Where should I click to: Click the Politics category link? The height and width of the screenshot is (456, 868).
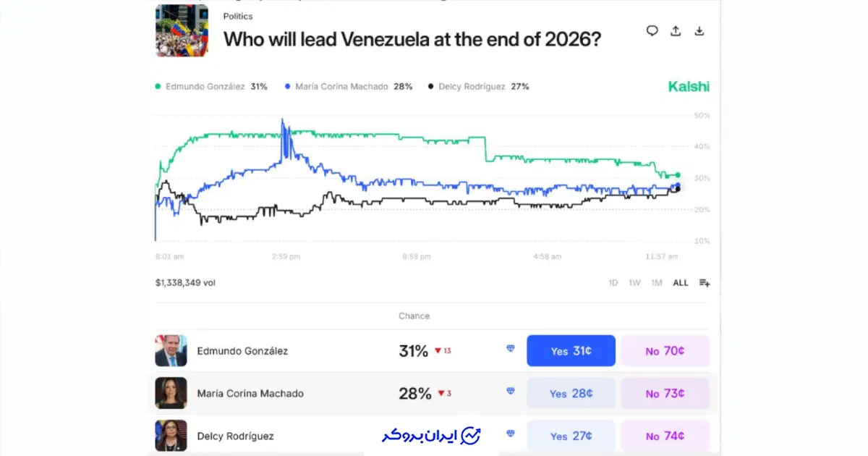click(238, 16)
